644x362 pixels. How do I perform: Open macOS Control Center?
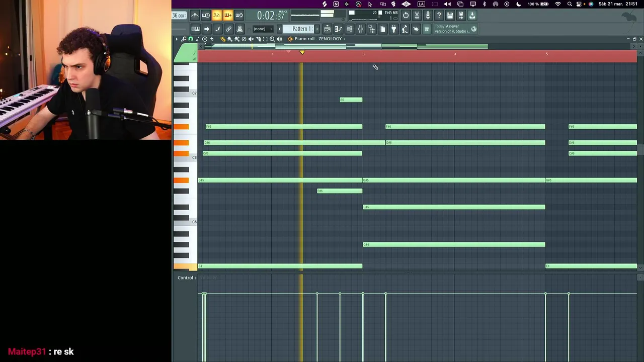coord(580,4)
